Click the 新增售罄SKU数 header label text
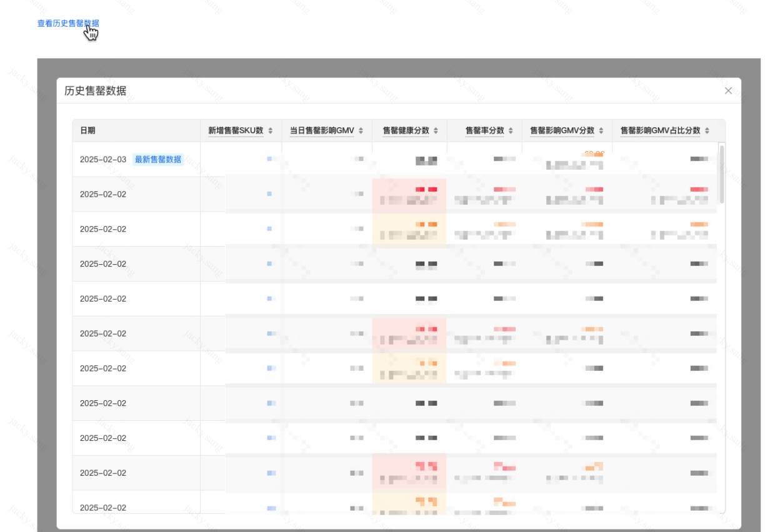This screenshot has width=783, height=532. click(x=236, y=131)
